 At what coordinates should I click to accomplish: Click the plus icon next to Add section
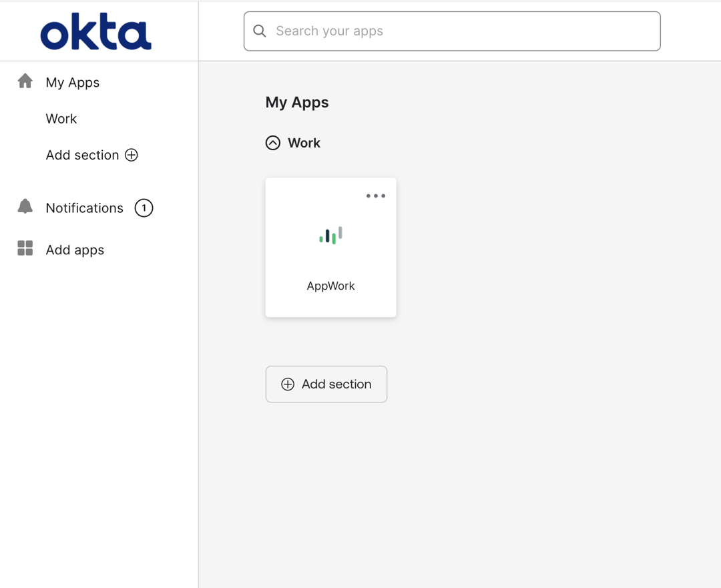pos(132,155)
